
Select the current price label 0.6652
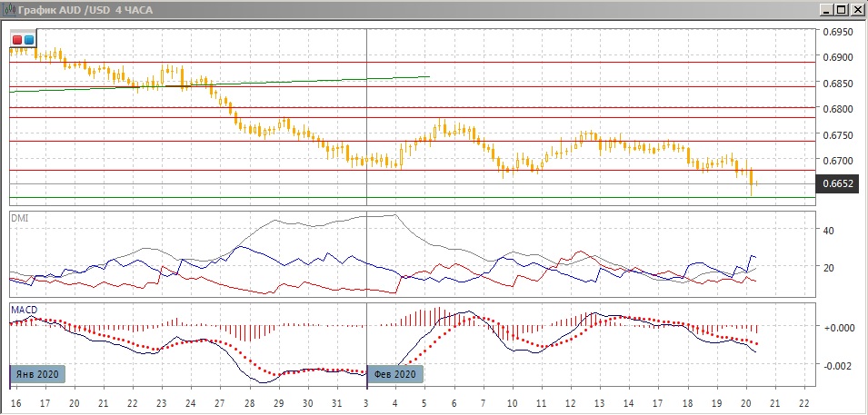tap(838, 183)
